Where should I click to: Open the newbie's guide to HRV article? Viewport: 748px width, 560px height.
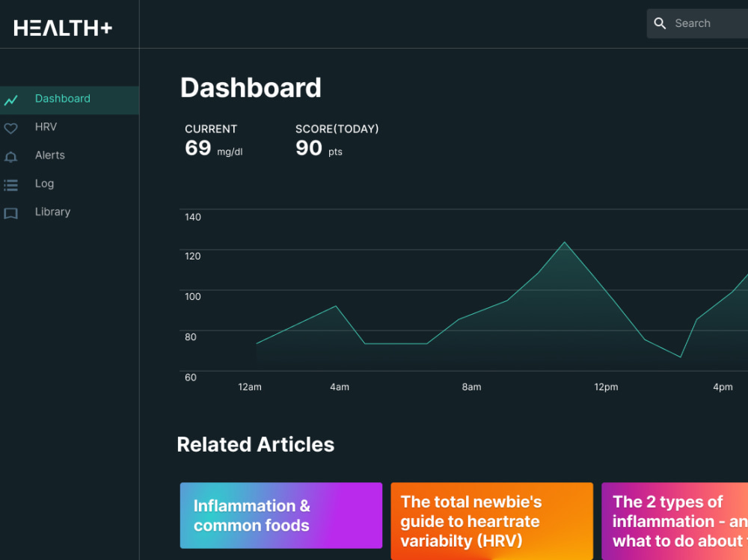(491, 521)
